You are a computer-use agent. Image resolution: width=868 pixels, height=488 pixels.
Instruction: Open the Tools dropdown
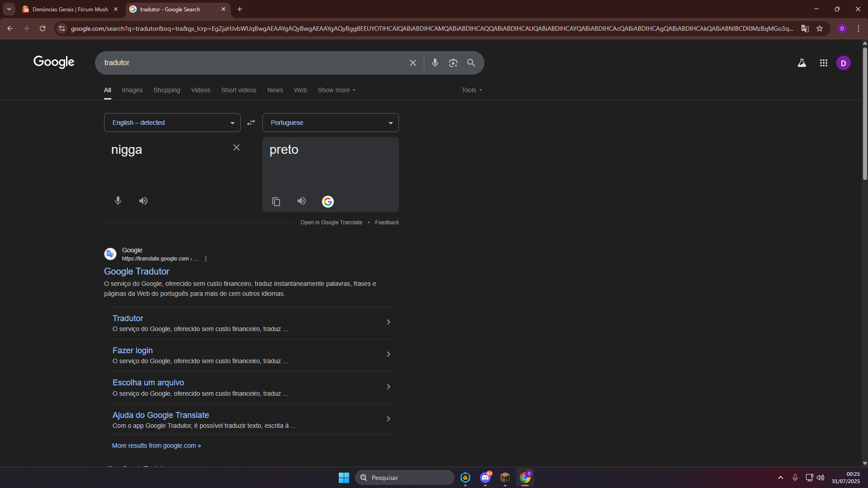tap(472, 90)
